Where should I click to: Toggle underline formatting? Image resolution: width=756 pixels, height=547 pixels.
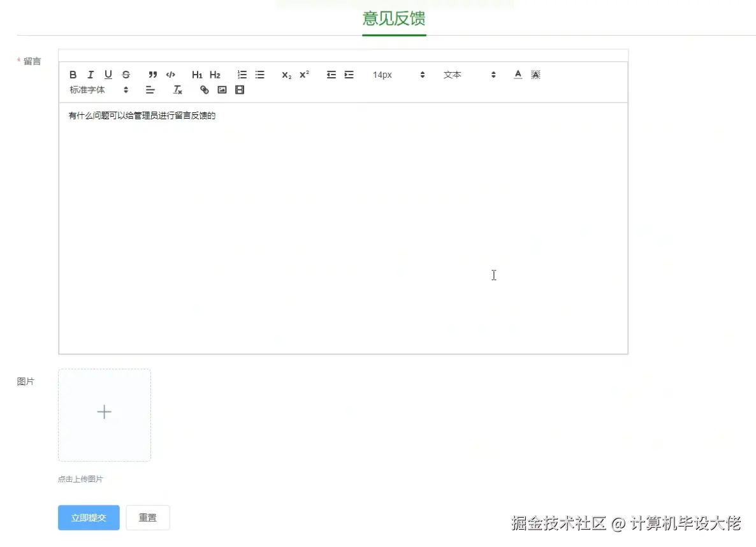click(108, 75)
